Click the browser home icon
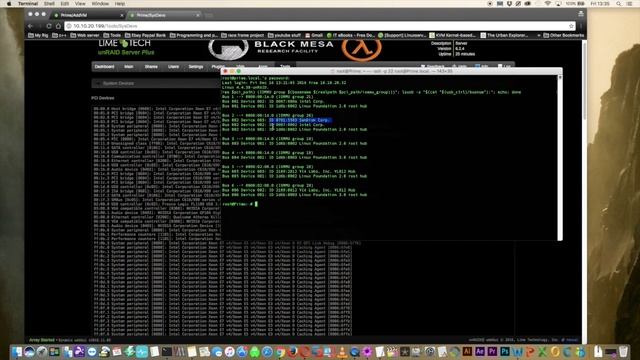Viewport: 640px width, 360px height. pyautogui.click(x=58, y=26)
